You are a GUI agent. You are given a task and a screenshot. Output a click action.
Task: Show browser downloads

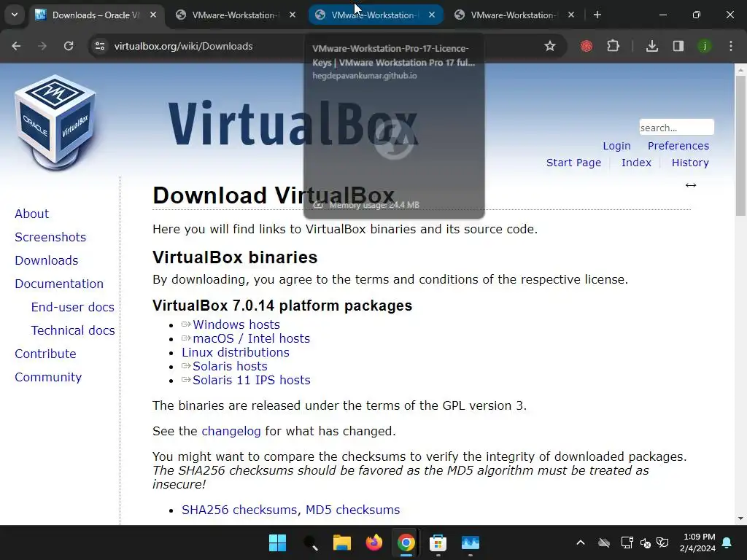(x=651, y=46)
